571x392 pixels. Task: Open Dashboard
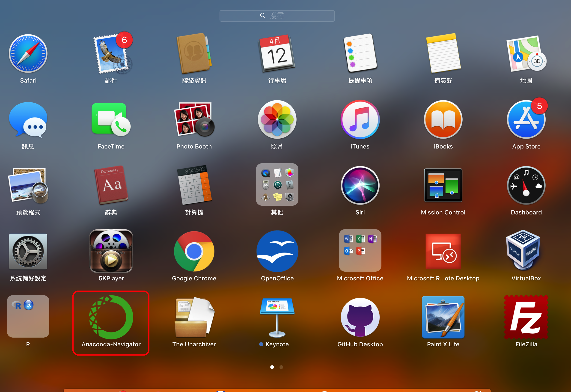(x=526, y=186)
